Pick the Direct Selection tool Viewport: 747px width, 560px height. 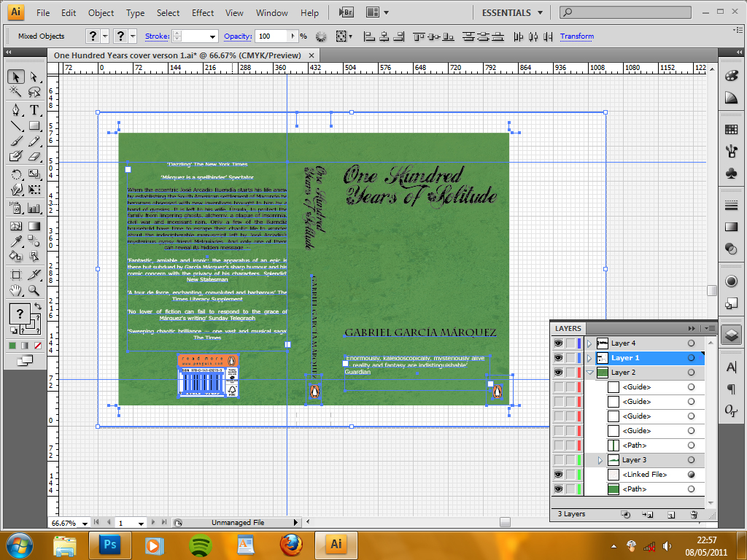pos(34,77)
